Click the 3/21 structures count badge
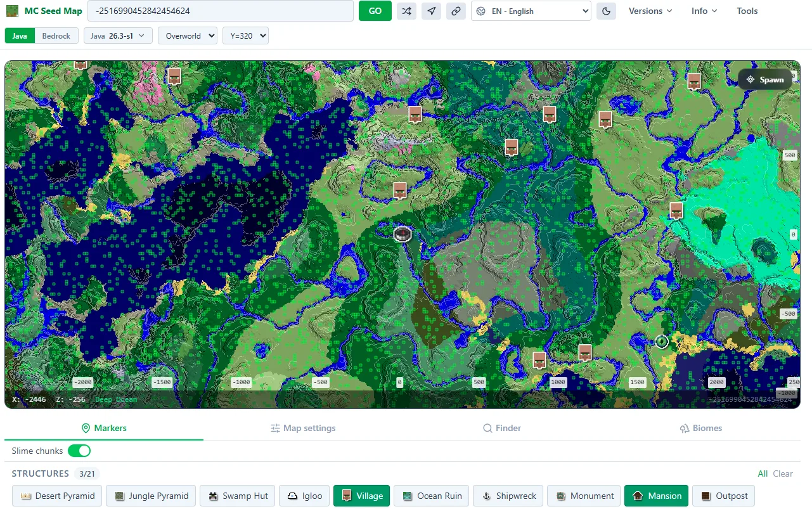The image size is (812, 509). pyautogui.click(x=87, y=474)
